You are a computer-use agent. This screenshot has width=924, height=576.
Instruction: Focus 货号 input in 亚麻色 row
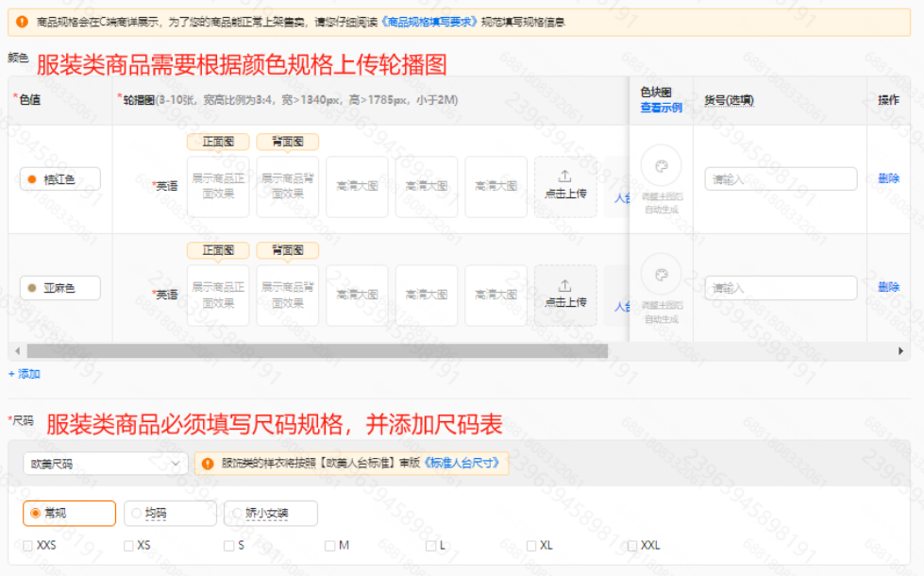pyautogui.click(x=781, y=288)
